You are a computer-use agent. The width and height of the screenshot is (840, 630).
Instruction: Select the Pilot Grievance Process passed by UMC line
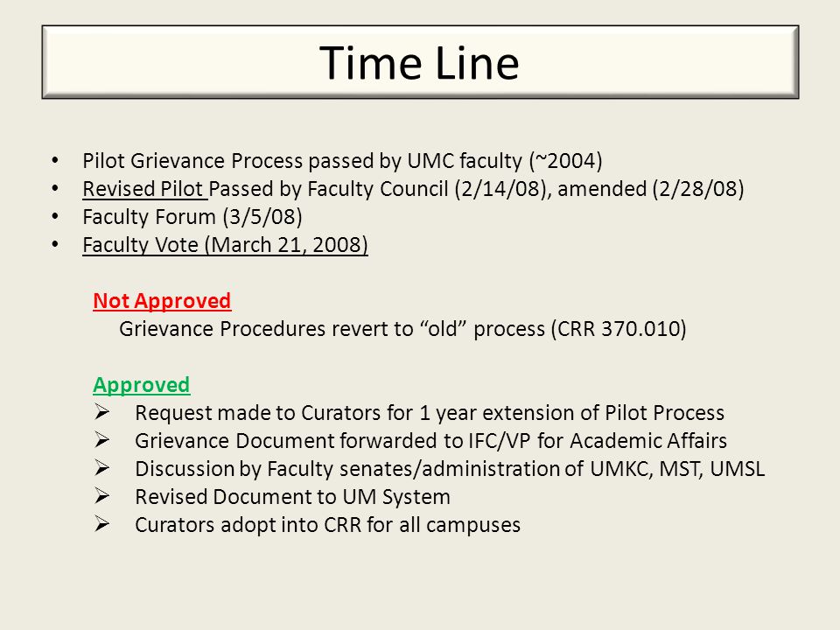[342, 161]
